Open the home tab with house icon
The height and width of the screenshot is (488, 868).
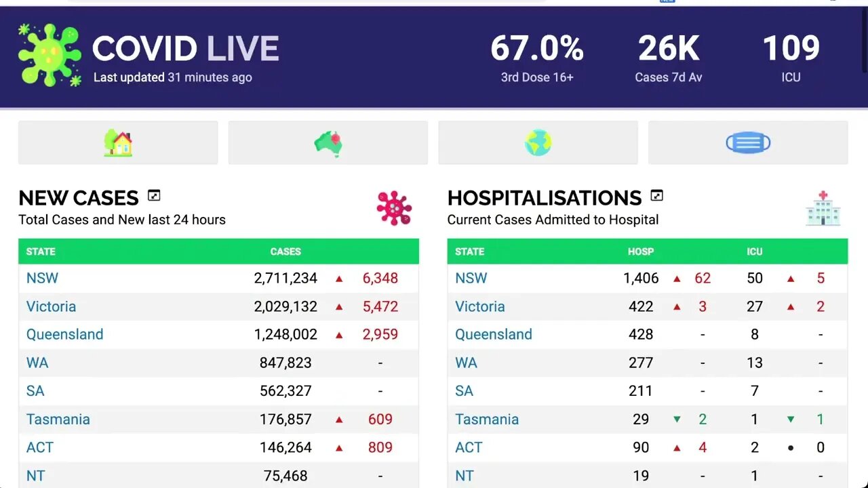click(x=118, y=143)
